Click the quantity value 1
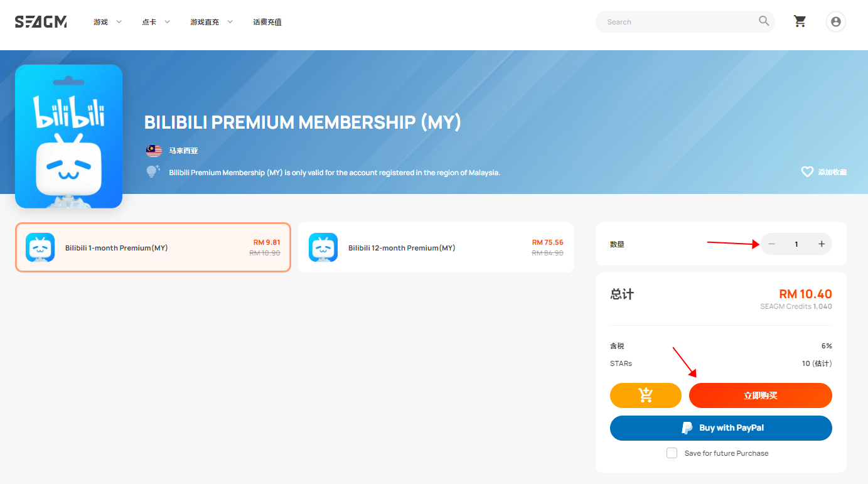This screenshot has height=484, width=868. (x=796, y=244)
